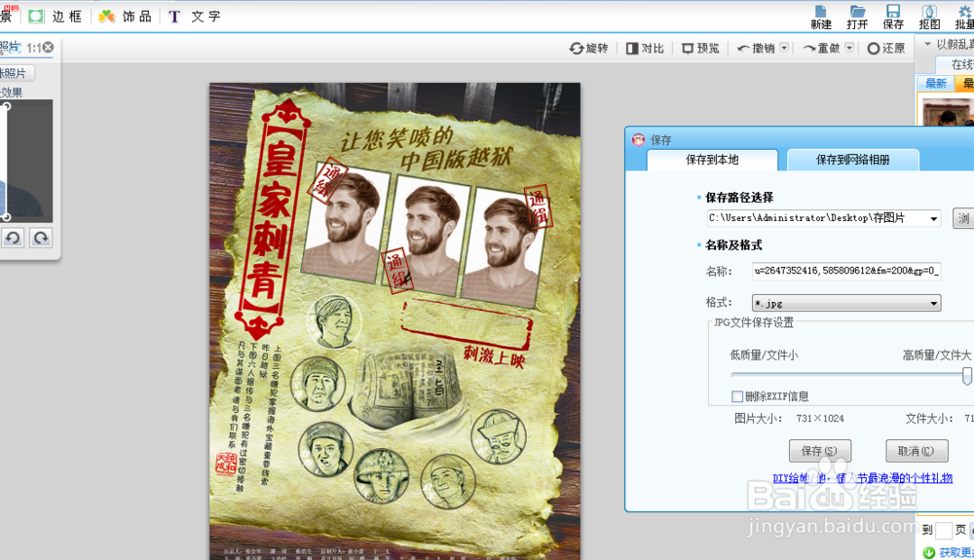Click the 撤销 (undo) toolbar button
The image size is (974, 560).
[756, 48]
